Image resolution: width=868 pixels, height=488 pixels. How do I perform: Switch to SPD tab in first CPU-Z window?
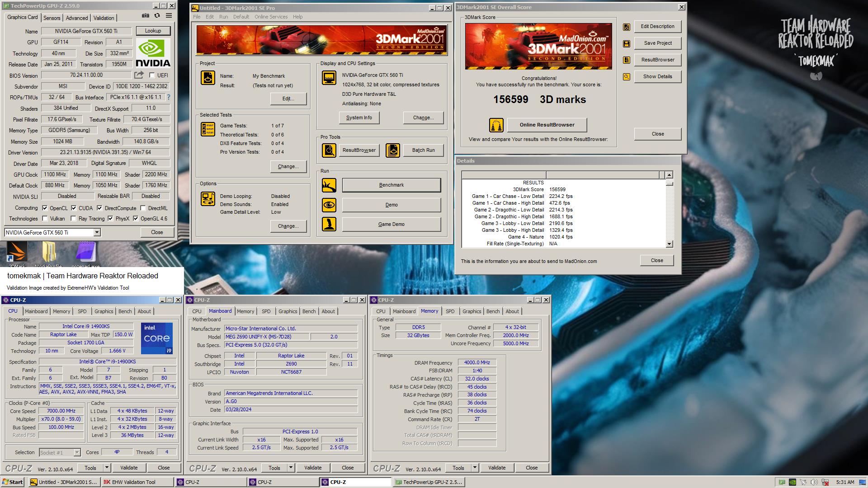(82, 311)
